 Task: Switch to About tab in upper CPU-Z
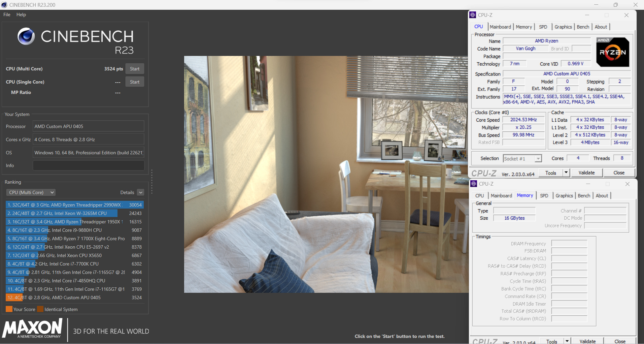tap(601, 27)
